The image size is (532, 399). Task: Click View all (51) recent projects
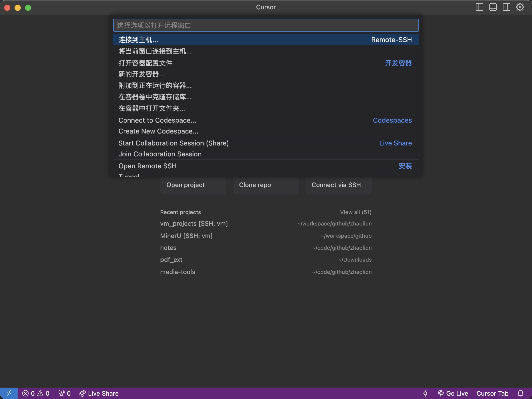pyautogui.click(x=356, y=212)
